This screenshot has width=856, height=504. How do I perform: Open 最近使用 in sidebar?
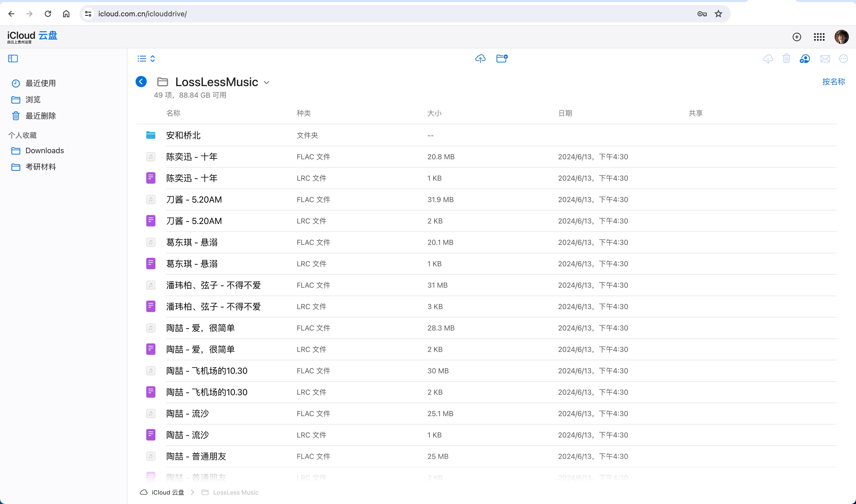33,83
